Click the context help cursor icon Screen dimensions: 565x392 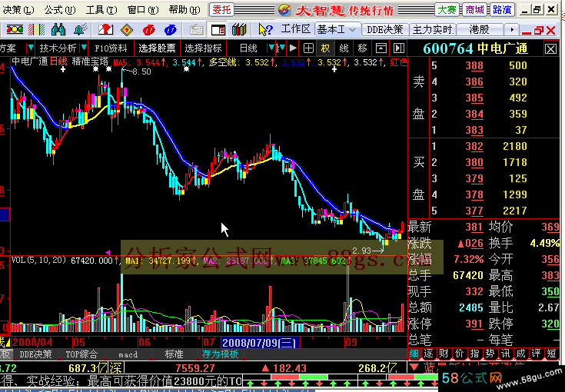(265, 29)
